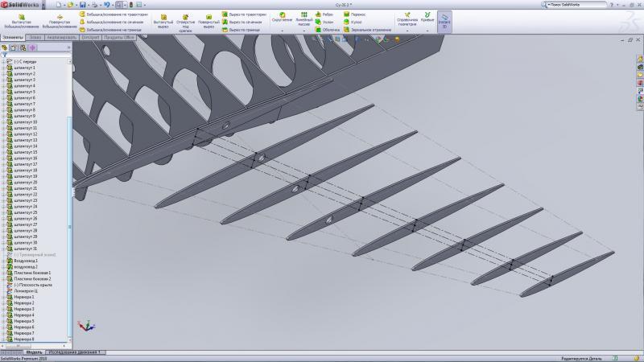Image resolution: width=644 pixels, height=362 pixels.
Task: Click the Линейный массив pattern tool
Action: (x=304, y=16)
